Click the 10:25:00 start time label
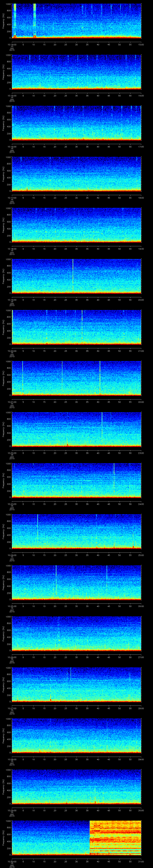The image size is (153, 868). pyautogui.click(x=12, y=606)
